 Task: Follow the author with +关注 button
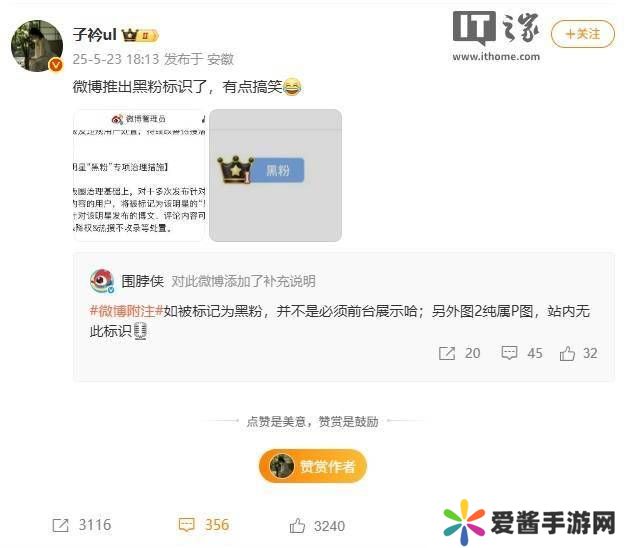(x=583, y=34)
